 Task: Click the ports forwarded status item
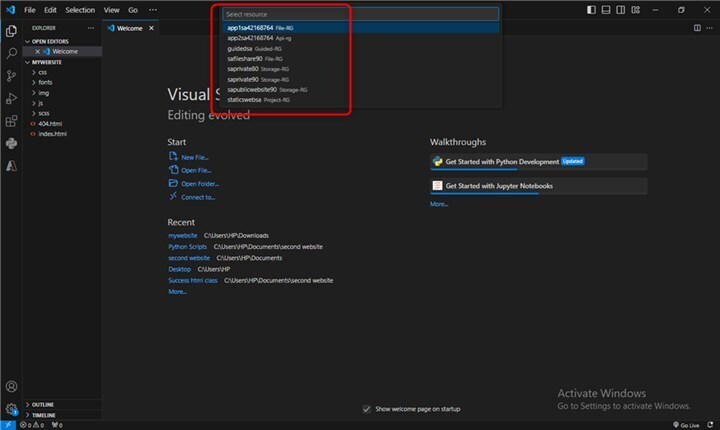pos(57,425)
